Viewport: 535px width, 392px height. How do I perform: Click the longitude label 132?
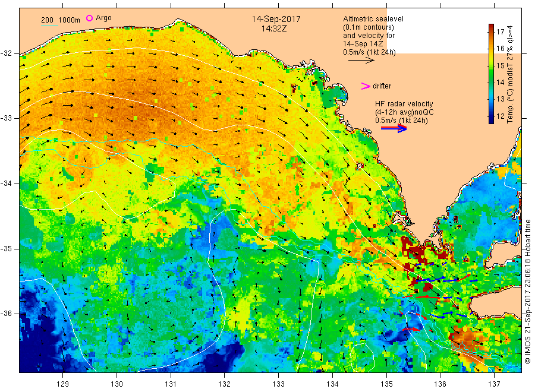pos(225,384)
